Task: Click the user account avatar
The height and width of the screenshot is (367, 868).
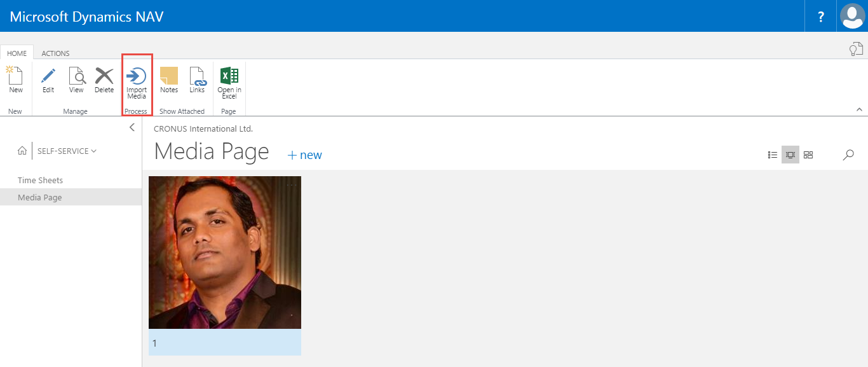Action: coord(852,16)
